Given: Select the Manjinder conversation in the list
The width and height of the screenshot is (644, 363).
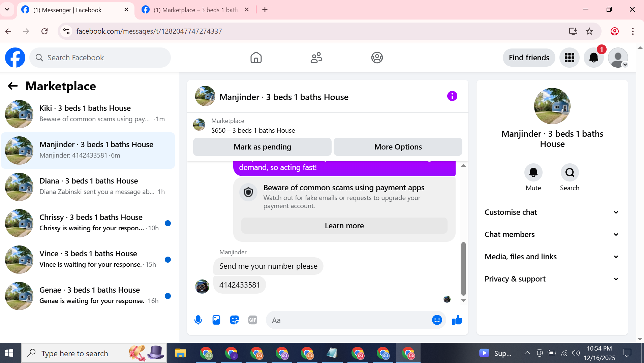Looking at the screenshot, I should click(88, 150).
